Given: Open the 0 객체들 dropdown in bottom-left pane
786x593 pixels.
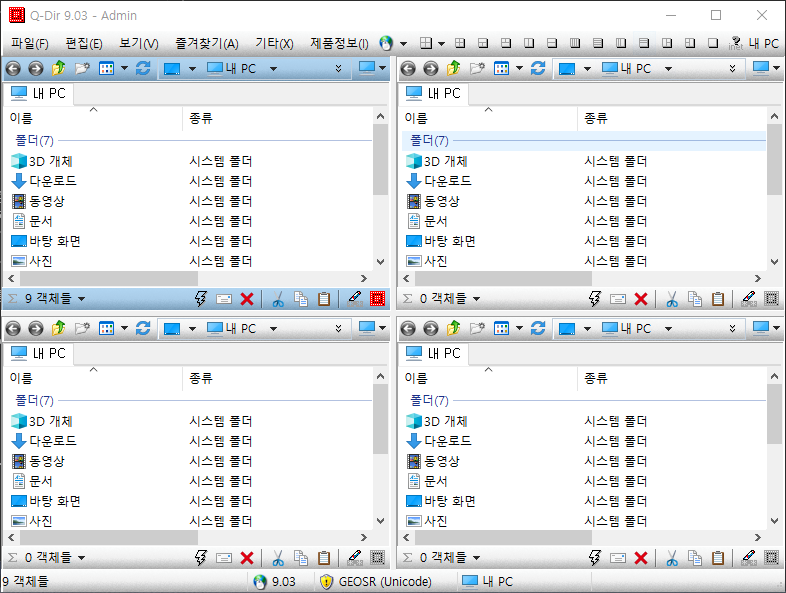Looking at the screenshot, I should (x=81, y=557).
